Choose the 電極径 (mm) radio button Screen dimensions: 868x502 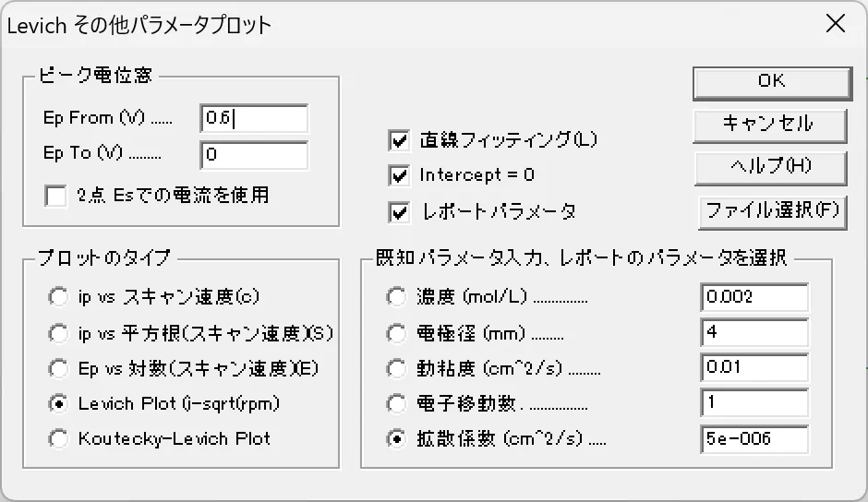pos(396,332)
